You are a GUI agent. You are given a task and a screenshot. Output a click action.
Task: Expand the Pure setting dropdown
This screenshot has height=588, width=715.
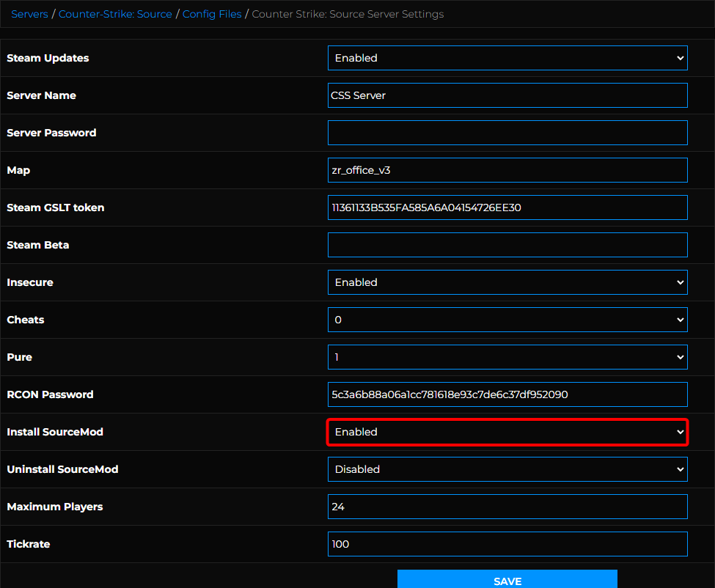tap(507, 357)
